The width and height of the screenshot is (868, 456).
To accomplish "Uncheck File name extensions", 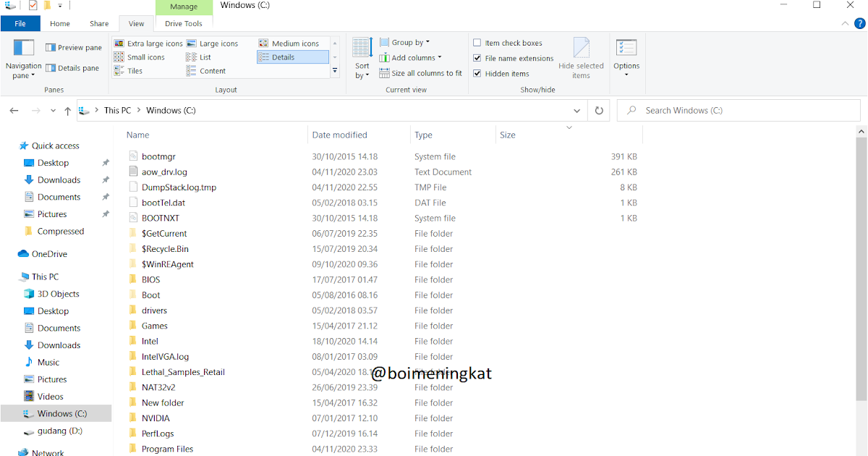I will 514,59.
